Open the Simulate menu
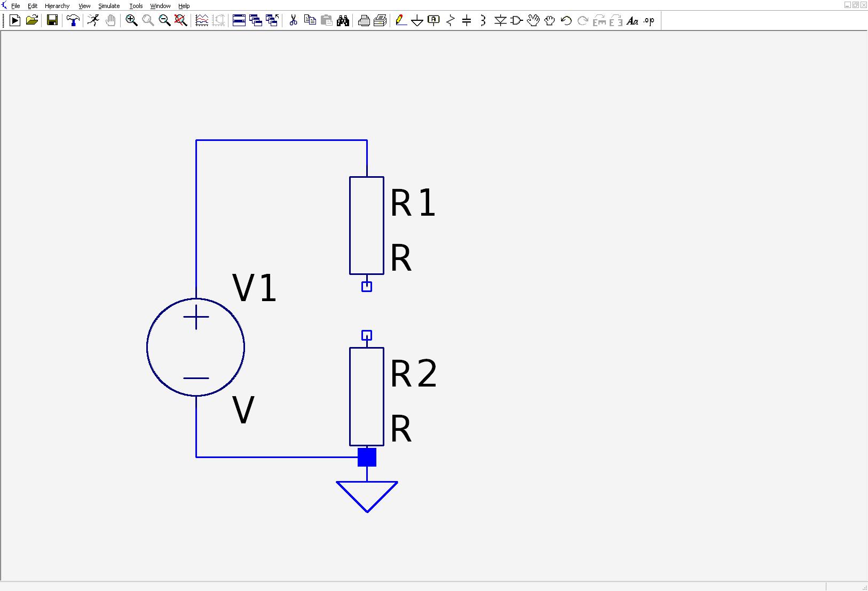Screen dimensions: 868x591 [x=109, y=6]
